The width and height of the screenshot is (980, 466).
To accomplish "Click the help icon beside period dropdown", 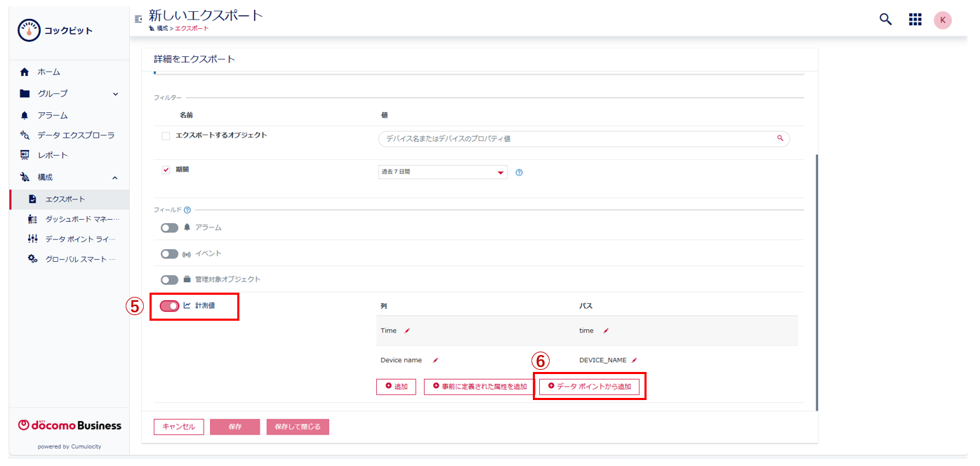I will (519, 173).
